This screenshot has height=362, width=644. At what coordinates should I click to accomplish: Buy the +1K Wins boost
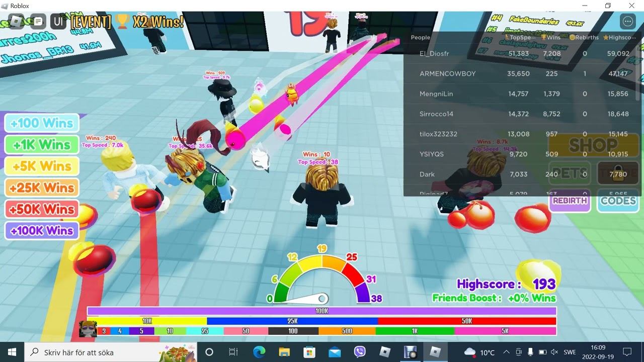click(42, 145)
